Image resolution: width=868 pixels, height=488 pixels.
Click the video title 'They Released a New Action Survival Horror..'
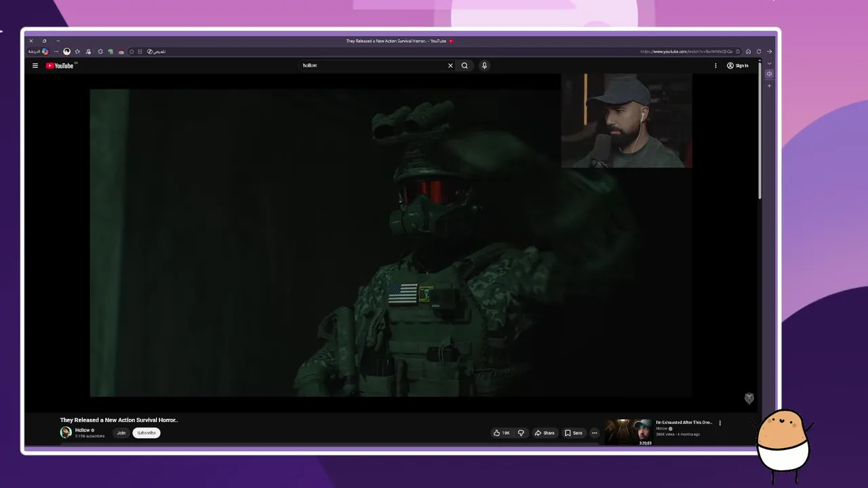119,420
